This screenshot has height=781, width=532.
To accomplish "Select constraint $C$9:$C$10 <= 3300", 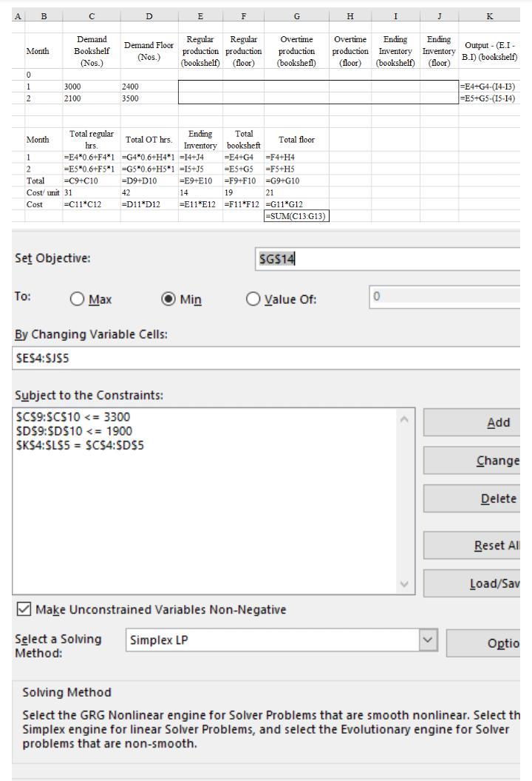I will point(72,417).
